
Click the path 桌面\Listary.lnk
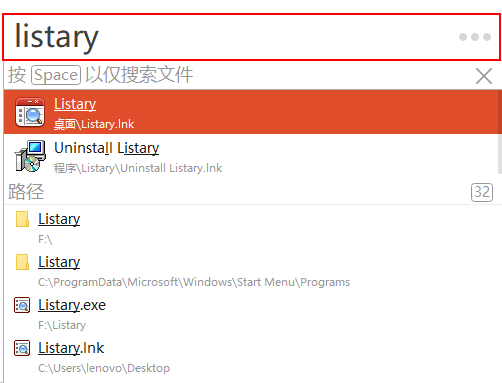coord(94,124)
